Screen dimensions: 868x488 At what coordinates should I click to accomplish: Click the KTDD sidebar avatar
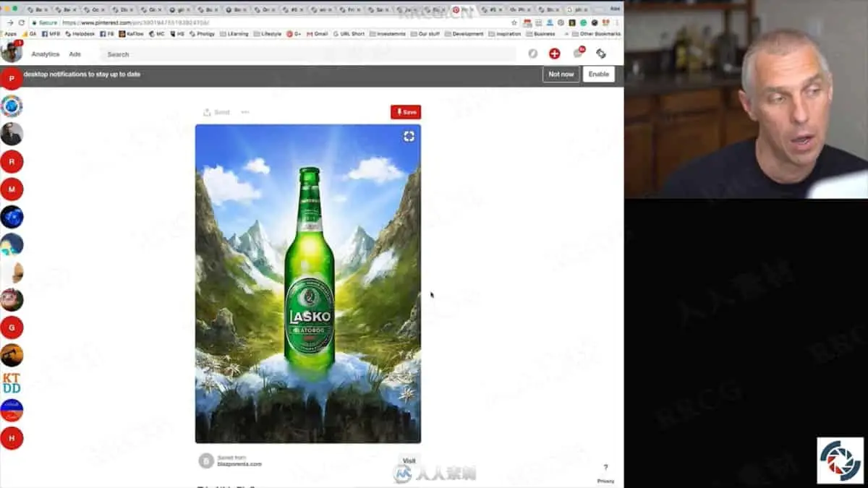tap(12, 383)
